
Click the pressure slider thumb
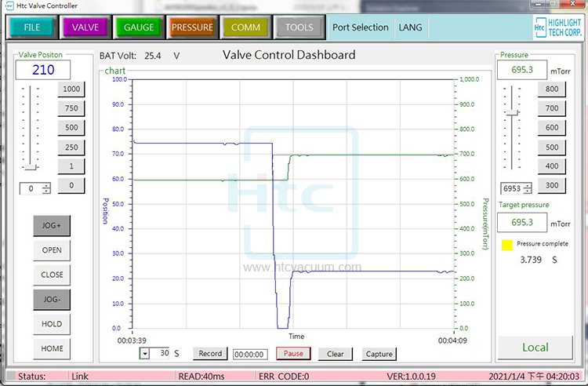click(512, 112)
